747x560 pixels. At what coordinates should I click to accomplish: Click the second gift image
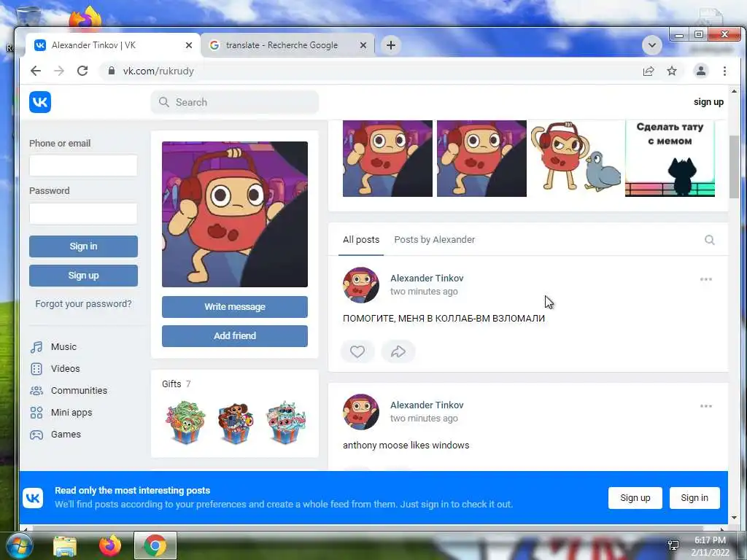236,422
